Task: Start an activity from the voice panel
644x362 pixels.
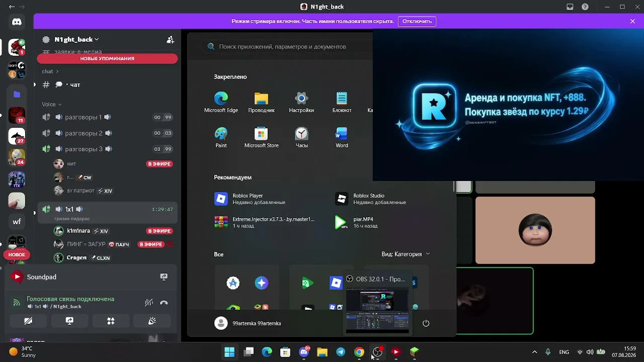Action: point(111,321)
